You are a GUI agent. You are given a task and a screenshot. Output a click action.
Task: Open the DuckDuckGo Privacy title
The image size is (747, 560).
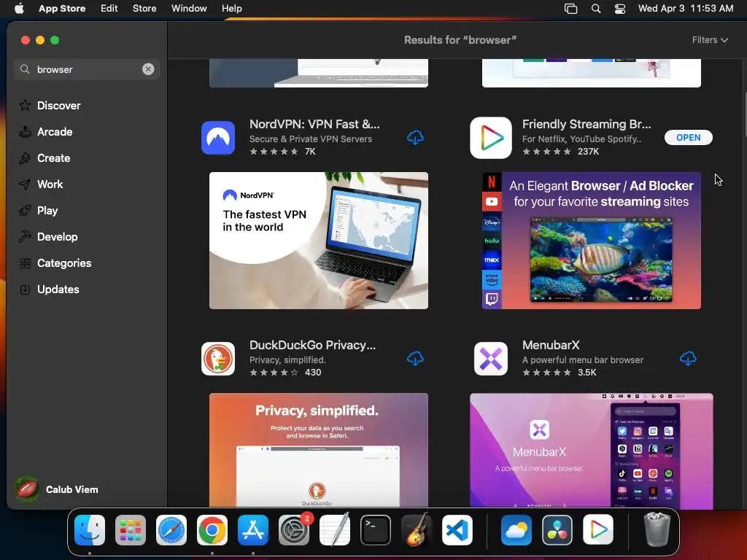click(x=312, y=345)
